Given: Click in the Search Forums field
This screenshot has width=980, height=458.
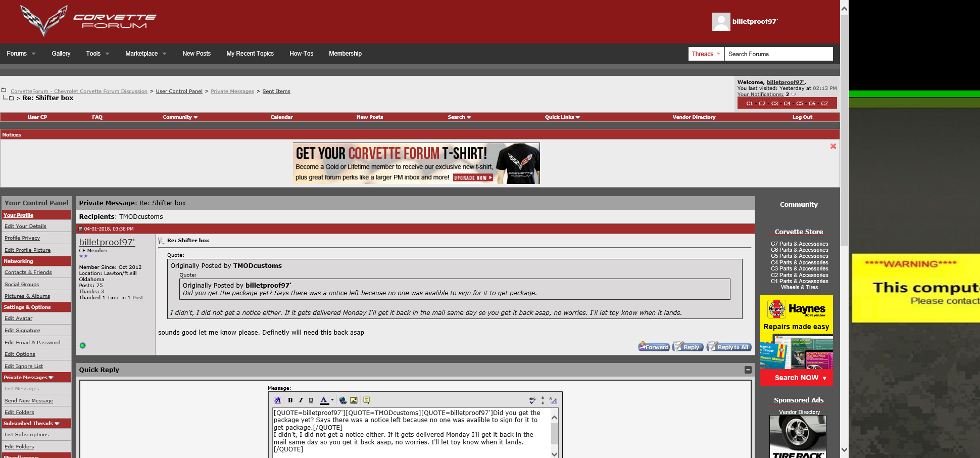Looking at the screenshot, I should [x=778, y=54].
